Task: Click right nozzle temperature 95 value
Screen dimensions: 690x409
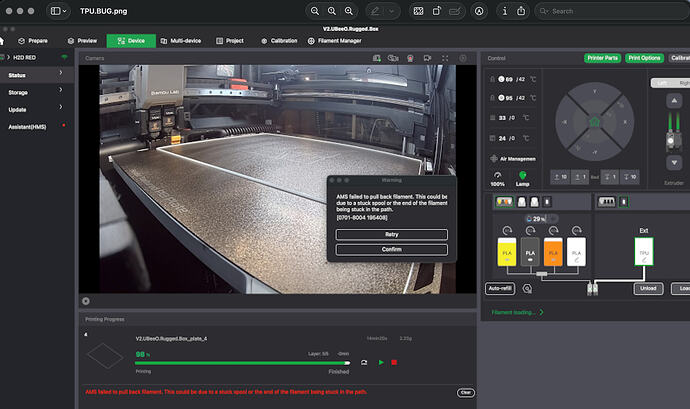Action: pos(509,98)
